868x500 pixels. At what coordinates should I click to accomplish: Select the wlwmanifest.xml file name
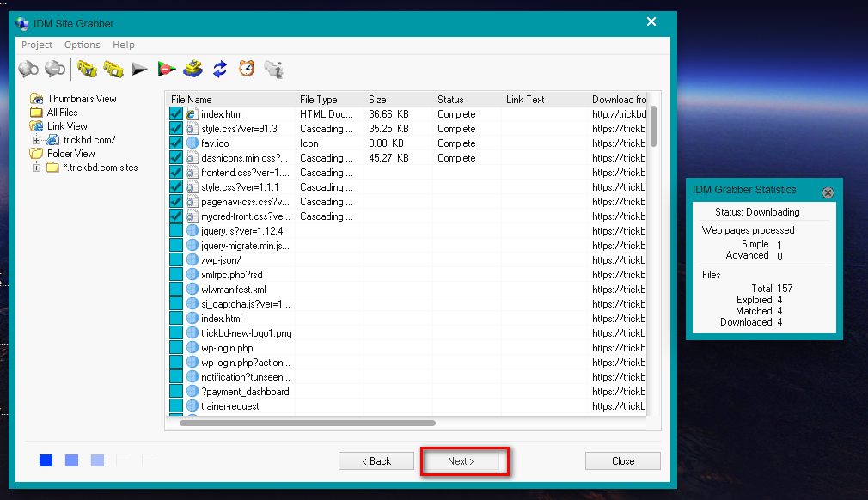tap(234, 290)
